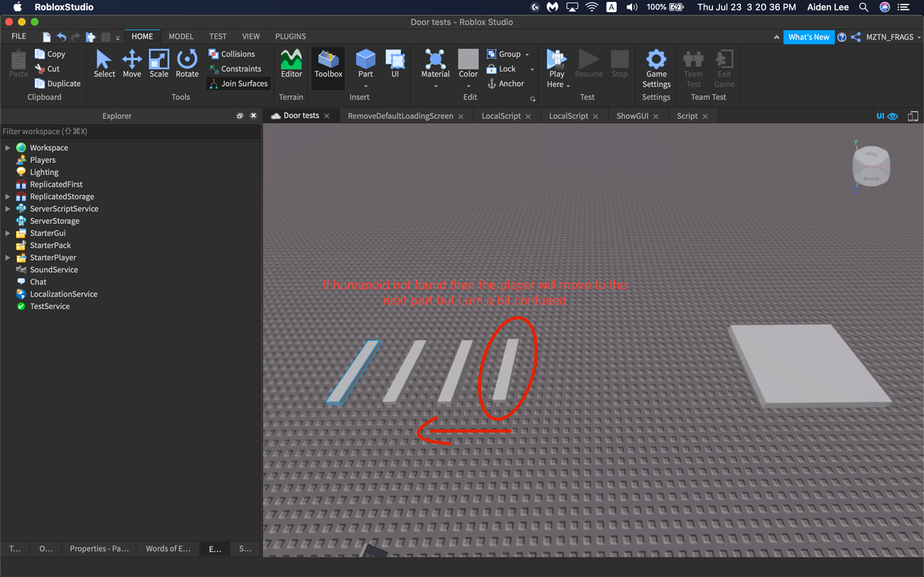
Task: Open the MZTN_FRAGS account dropdown
Action: pyautogui.click(x=891, y=37)
